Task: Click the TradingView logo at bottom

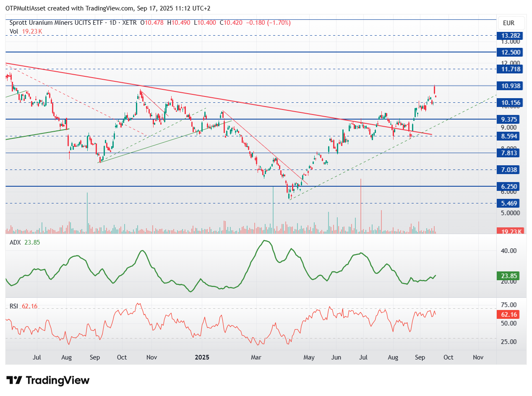Action: click(48, 380)
